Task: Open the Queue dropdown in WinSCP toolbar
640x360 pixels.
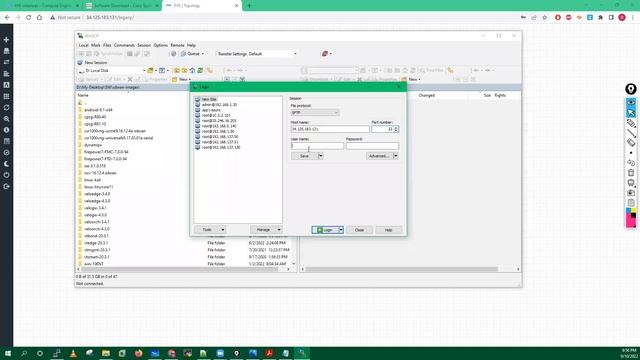Action: pyautogui.click(x=192, y=54)
